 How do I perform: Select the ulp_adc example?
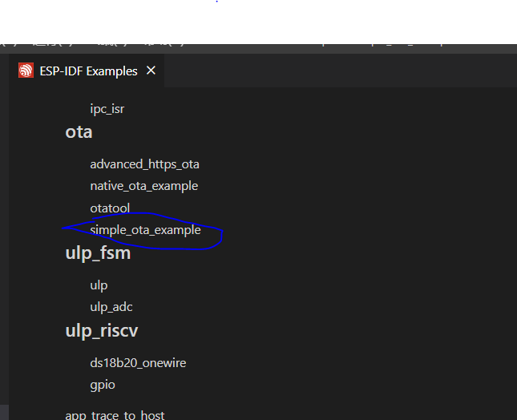(111, 307)
